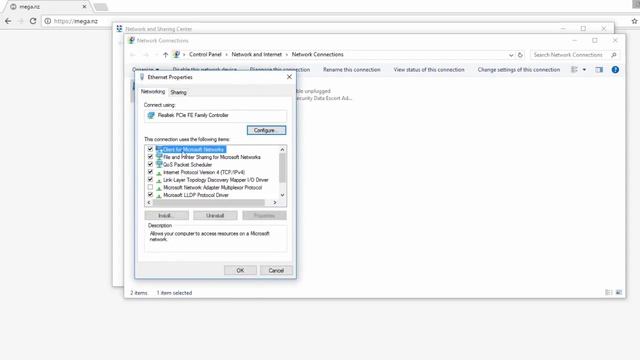The width and height of the screenshot is (640, 360).
Task: Uncheck QoS Packet Scheduler checkbox
Action: (x=150, y=164)
